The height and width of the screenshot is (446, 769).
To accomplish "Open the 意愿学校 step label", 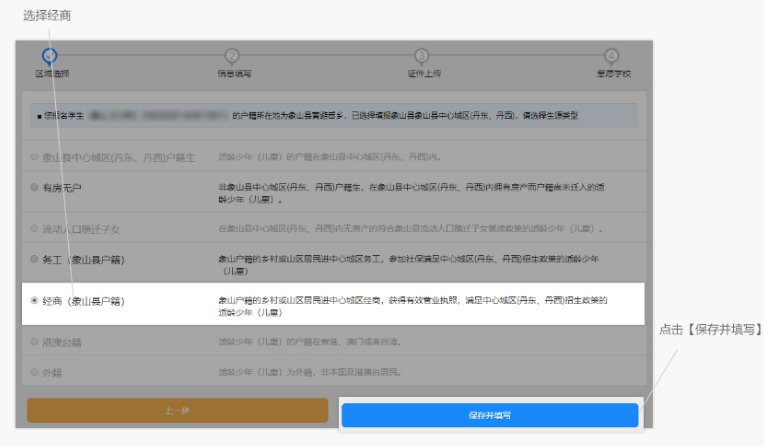I will coord(611,74).
